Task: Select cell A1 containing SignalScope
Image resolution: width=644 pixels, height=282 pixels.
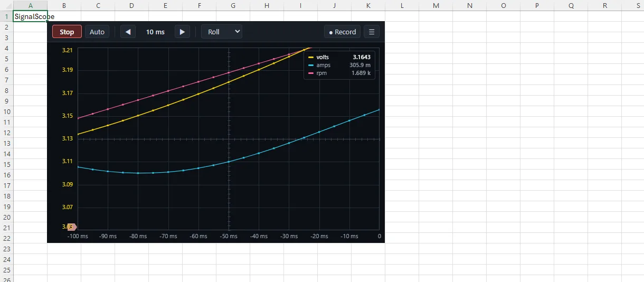Action: point(30,16)
